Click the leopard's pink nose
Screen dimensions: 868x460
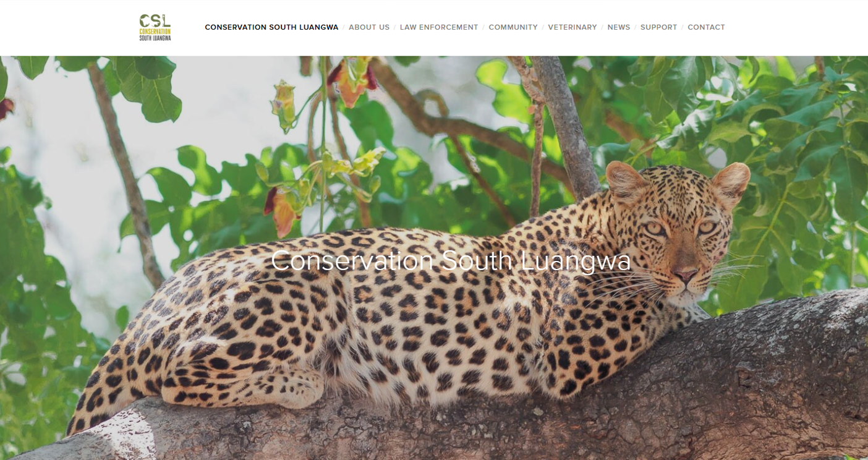tap(685, 274)
